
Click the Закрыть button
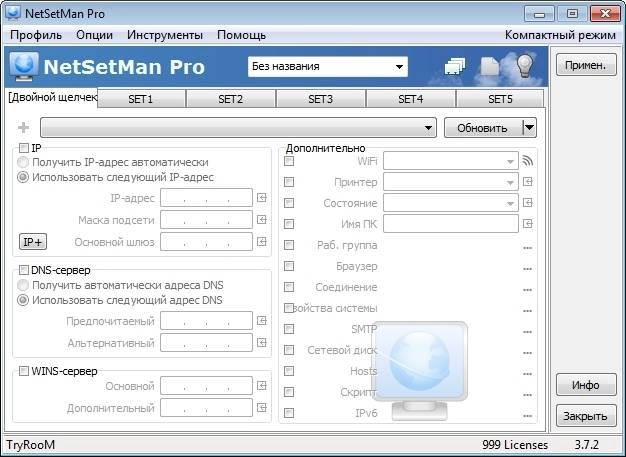coord(586,415)
